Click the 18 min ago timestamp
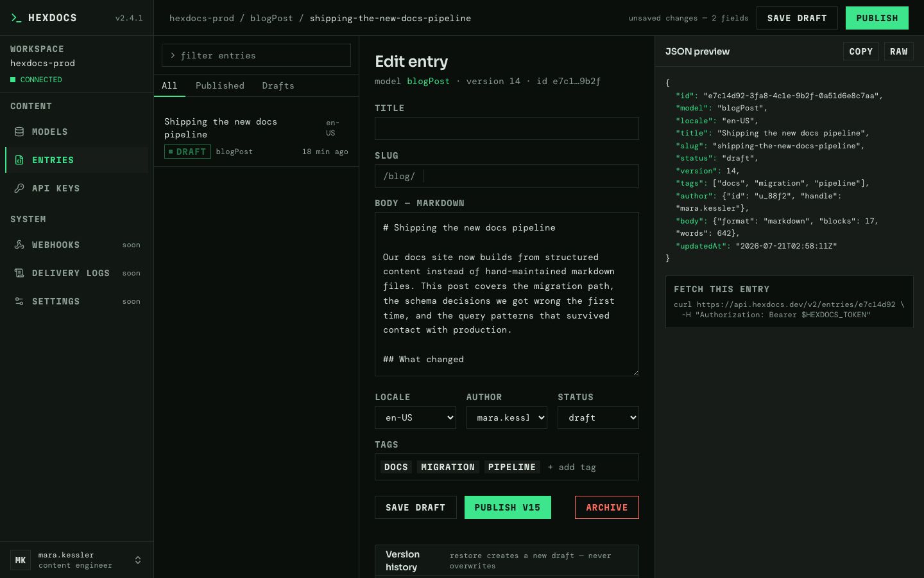Viewport: 924px width, 578px height. point(325,152)
